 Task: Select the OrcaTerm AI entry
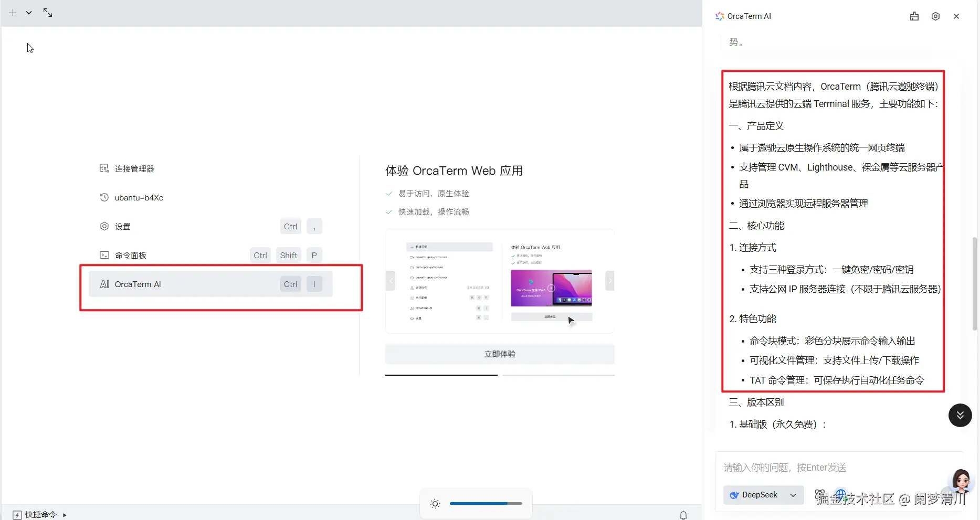coord(210,284)
